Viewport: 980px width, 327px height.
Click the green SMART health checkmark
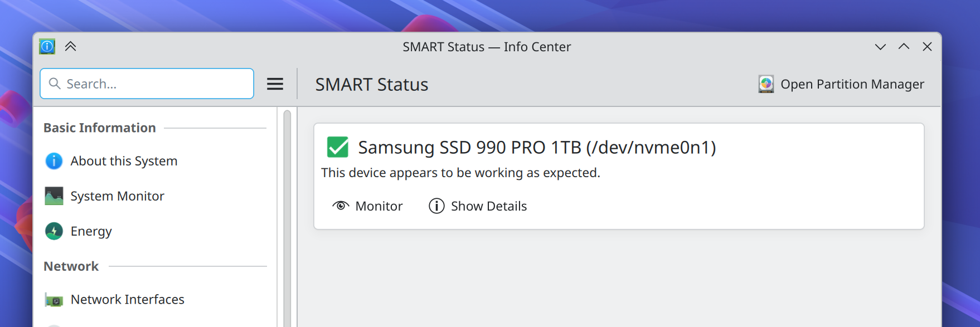[337, 148]
